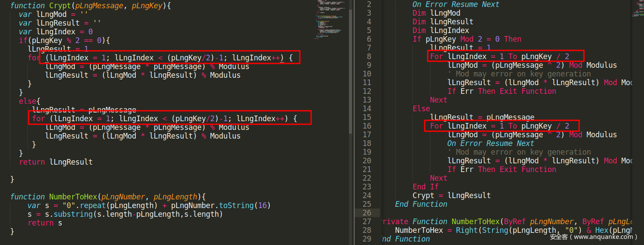Viewport: 644px width, 245px height.
Task: Click the 'Dim lLngMod' line
Action: point(436,13)
